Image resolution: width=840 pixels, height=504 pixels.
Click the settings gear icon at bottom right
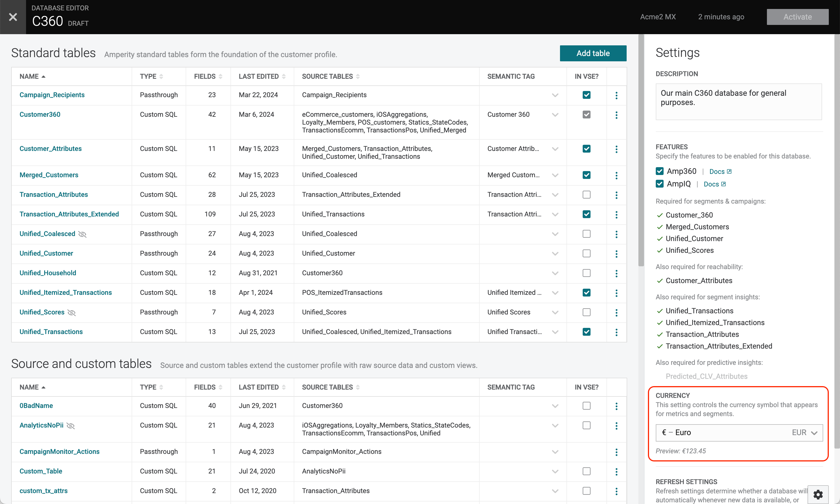pos(818,494)
